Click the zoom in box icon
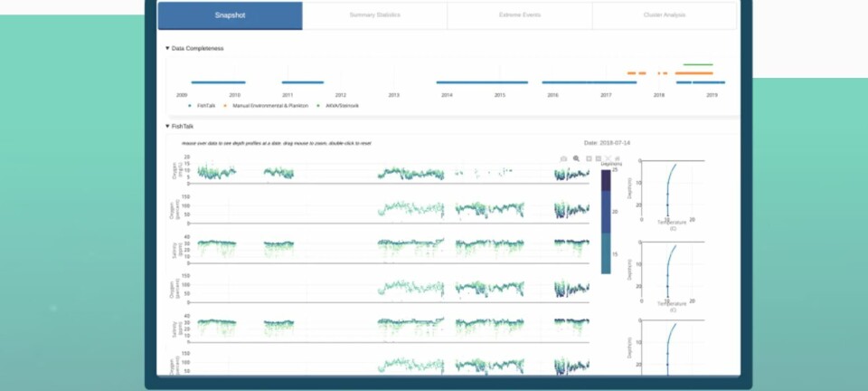868x391 pixels. (x=588, y=158)
